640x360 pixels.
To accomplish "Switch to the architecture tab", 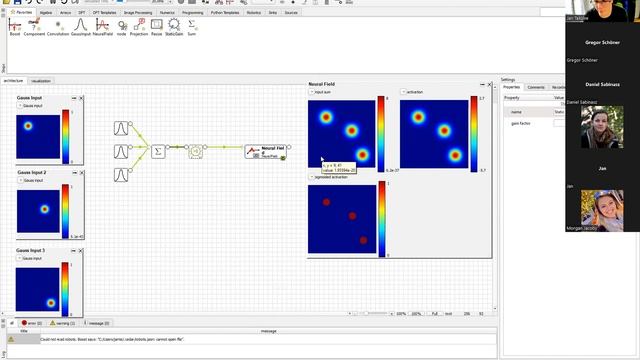I will [13, 81].
